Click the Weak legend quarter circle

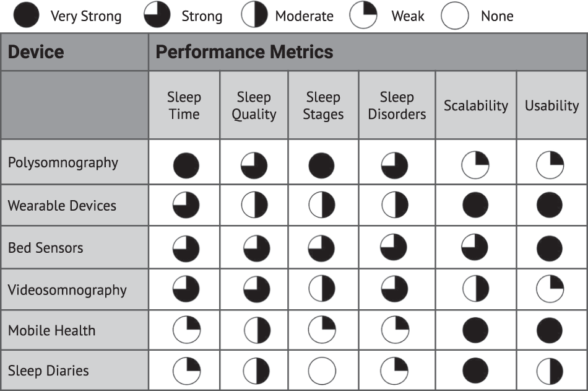pyautogui.click(x=363, y=15)
